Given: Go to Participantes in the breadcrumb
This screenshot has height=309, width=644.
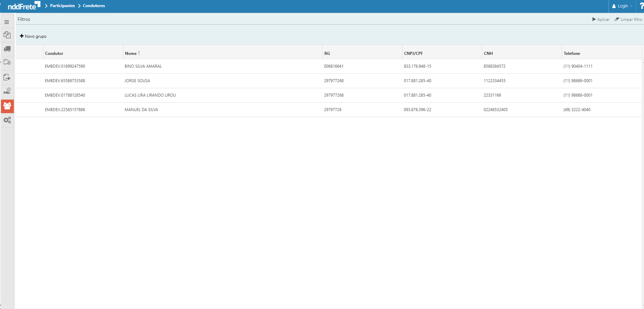Looking at the screenshot, I should [62, 6].
